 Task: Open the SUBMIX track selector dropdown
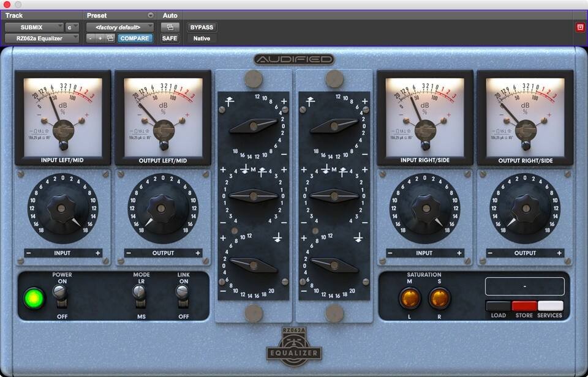click(x=34, y=28)
